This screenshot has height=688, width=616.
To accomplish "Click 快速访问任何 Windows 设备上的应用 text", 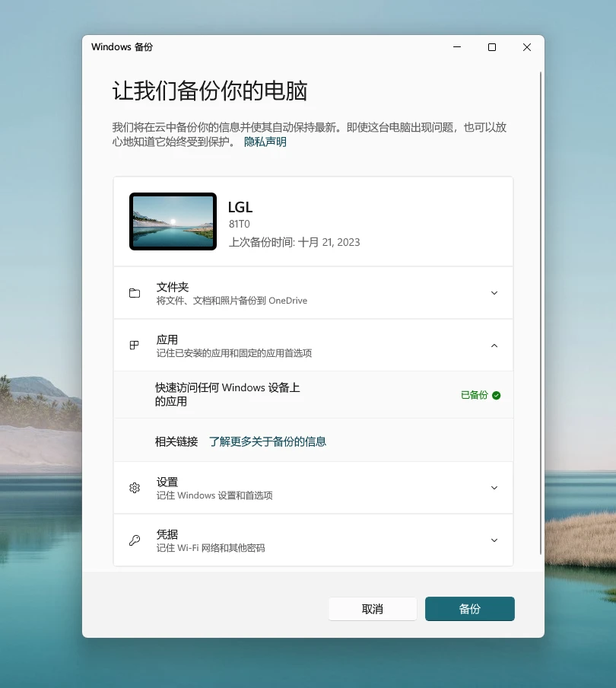I will (x=227, y=394).
